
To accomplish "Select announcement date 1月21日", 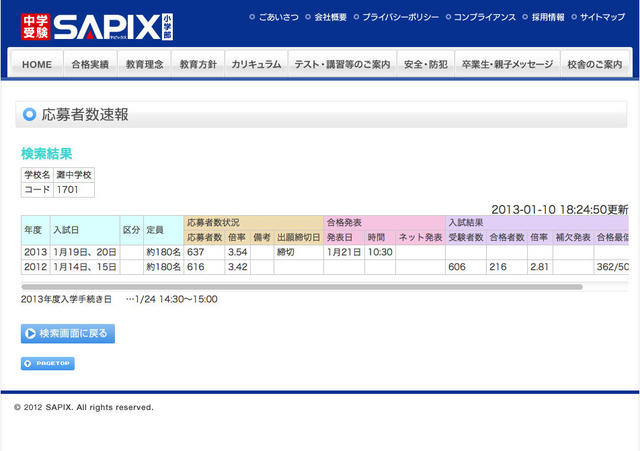I will click(x=344, y=252).
